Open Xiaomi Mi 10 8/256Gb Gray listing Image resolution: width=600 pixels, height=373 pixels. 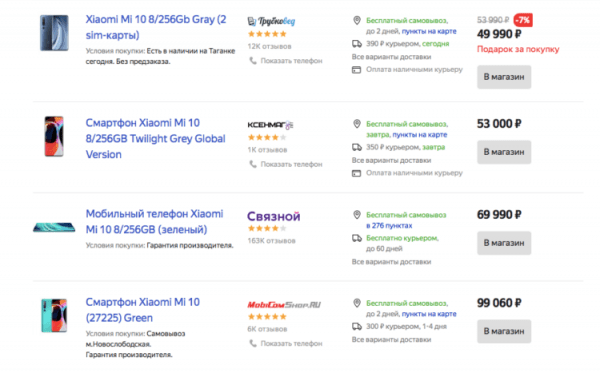pos(156,27)
